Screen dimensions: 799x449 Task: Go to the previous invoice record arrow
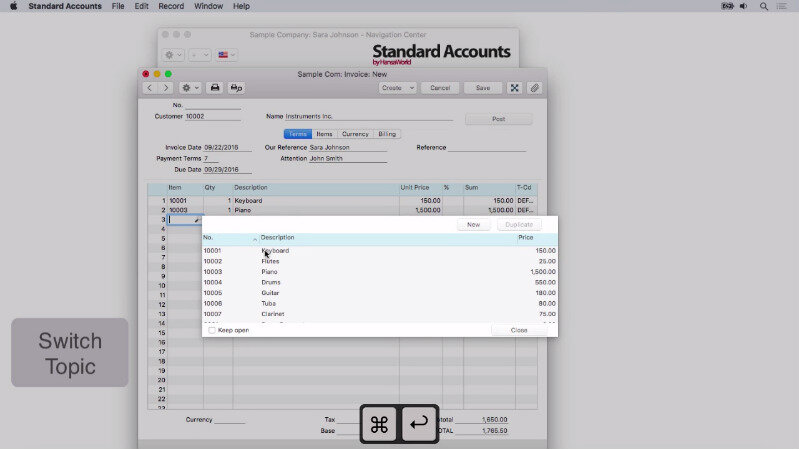pos(151,88)
